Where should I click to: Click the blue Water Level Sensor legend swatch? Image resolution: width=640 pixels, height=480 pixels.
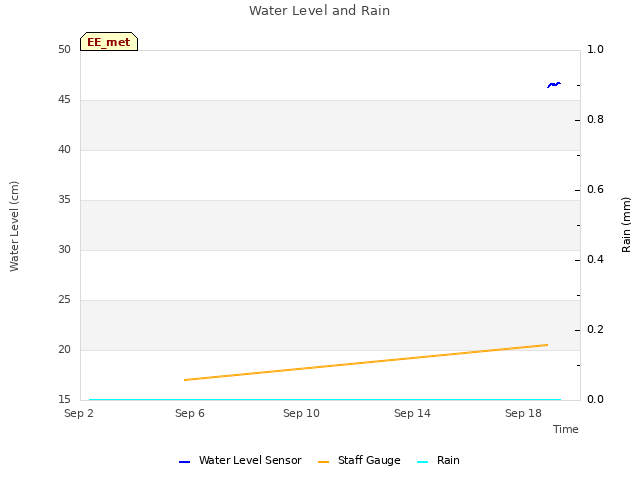point(184,462)
